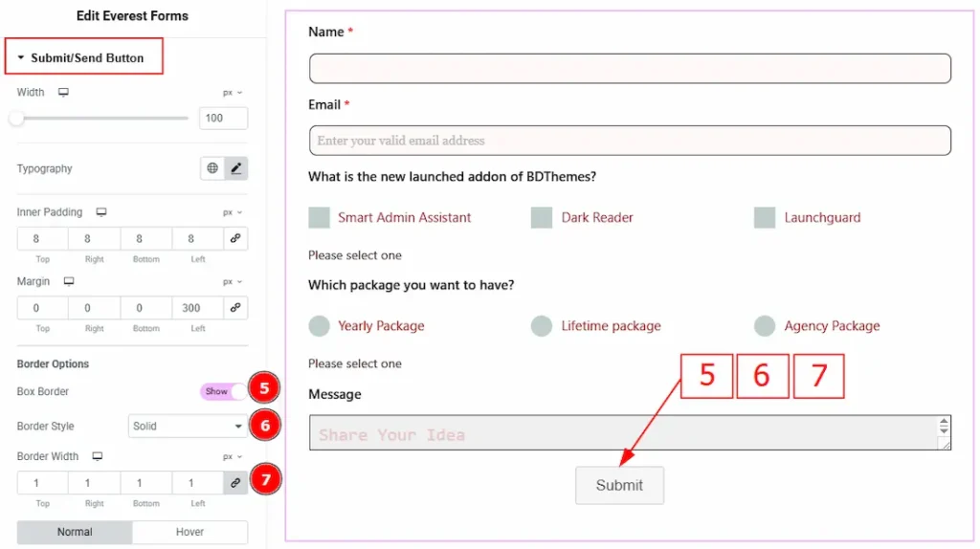Click the Width slider handle

point(16,119)
